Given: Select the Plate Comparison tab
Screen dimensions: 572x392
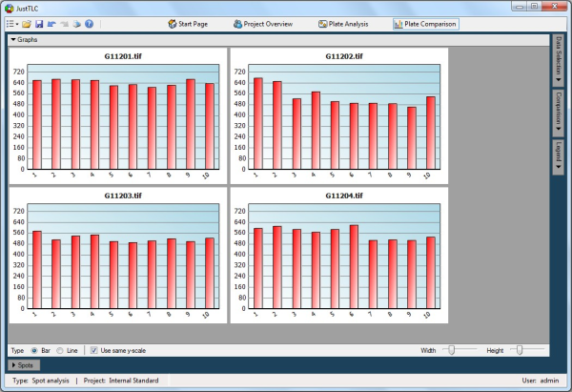Looking at the screenshot, I should pyautogui.click(x=426, y=24).
